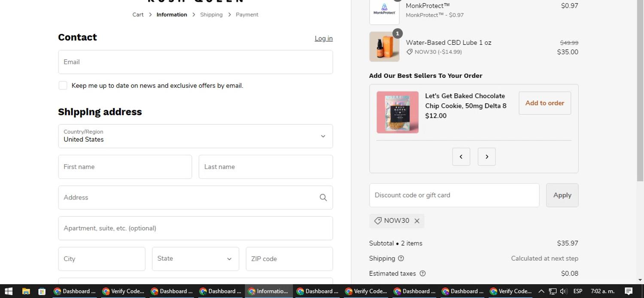Click the volume speaker tray icon
644x298 pixels.
564,291
